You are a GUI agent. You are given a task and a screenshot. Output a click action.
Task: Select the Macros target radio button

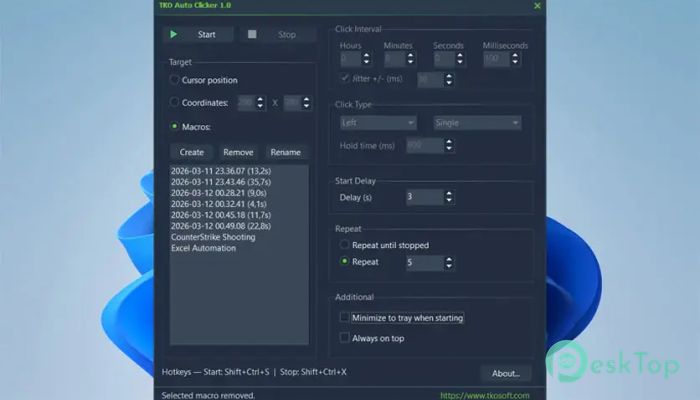coord(174,126)
